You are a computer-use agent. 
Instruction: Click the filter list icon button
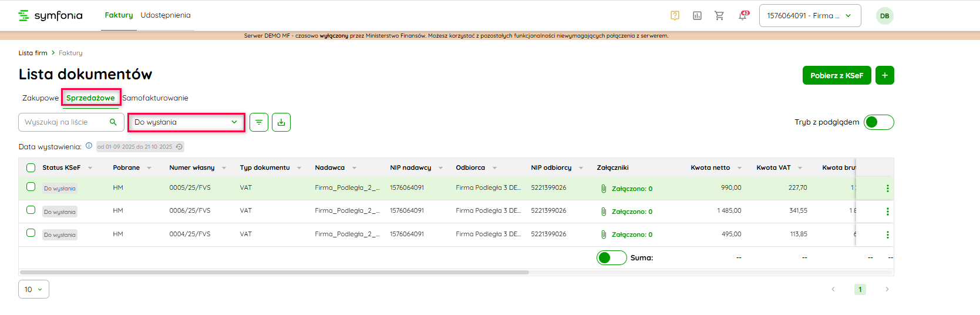click(259, 122)
